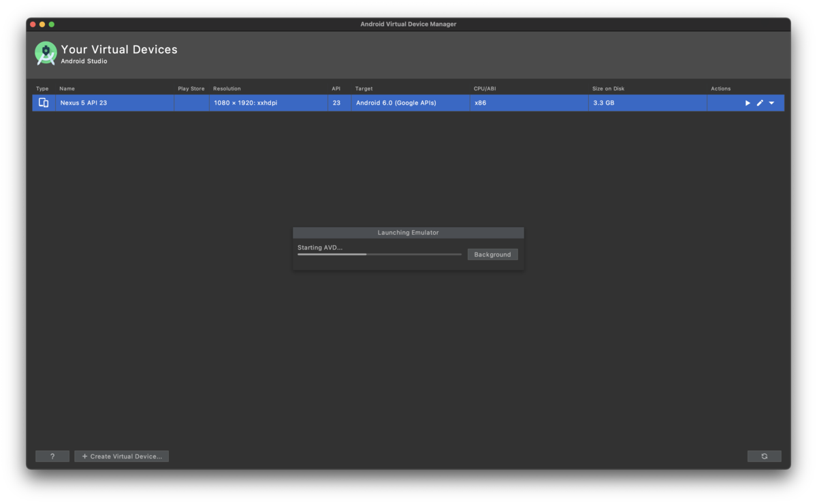
Task: Select the Nexus 5 API 23 name cell
Action: click(114, 103)
